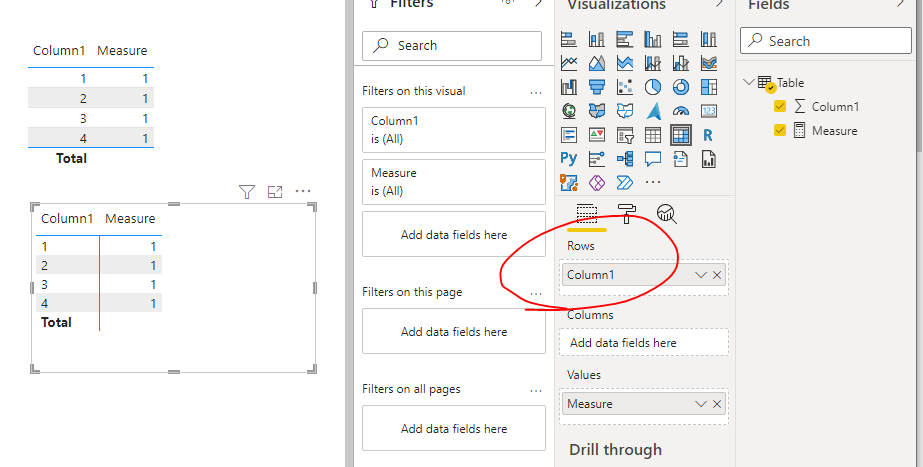Select the Treemap visual
This screenshot has height=467, width=923.
709,87
